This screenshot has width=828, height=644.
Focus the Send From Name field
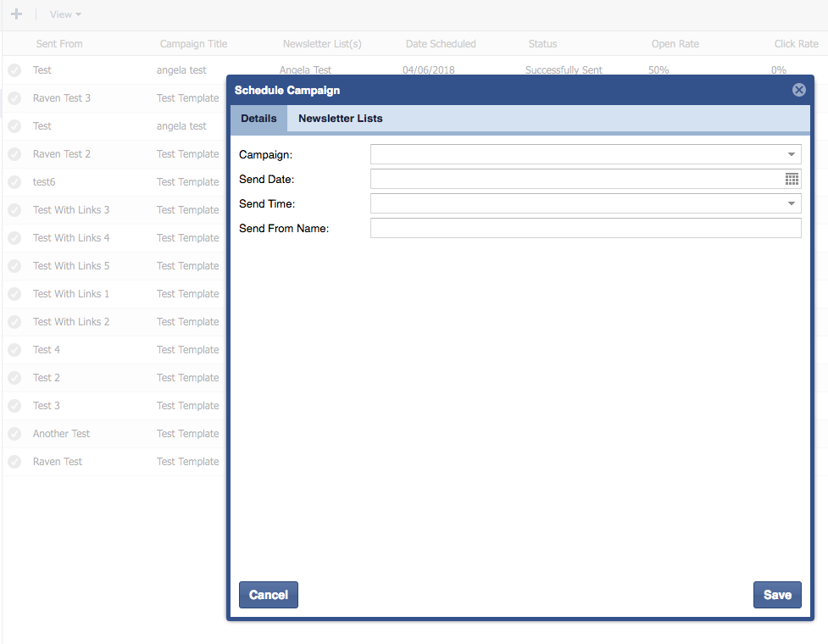[585, 228]
